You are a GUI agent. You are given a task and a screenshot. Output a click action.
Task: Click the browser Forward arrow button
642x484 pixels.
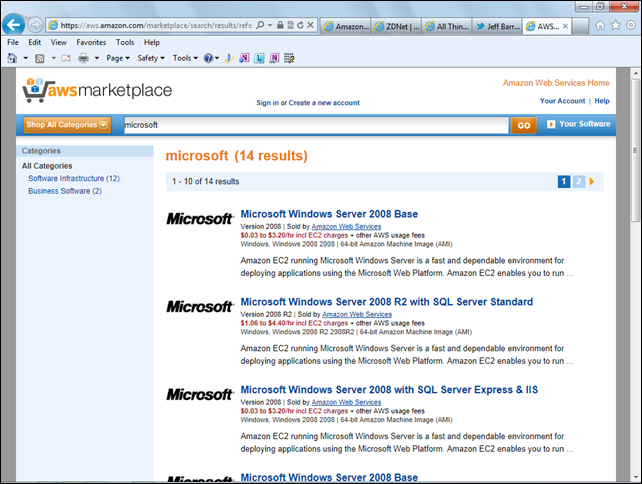35,25
